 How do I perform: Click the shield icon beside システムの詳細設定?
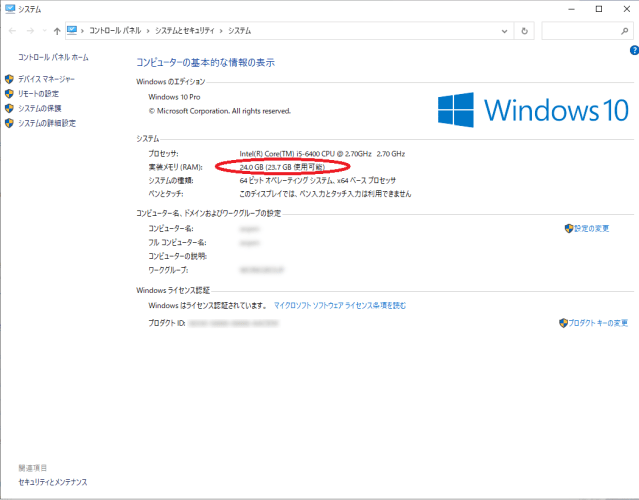point(9,123)
